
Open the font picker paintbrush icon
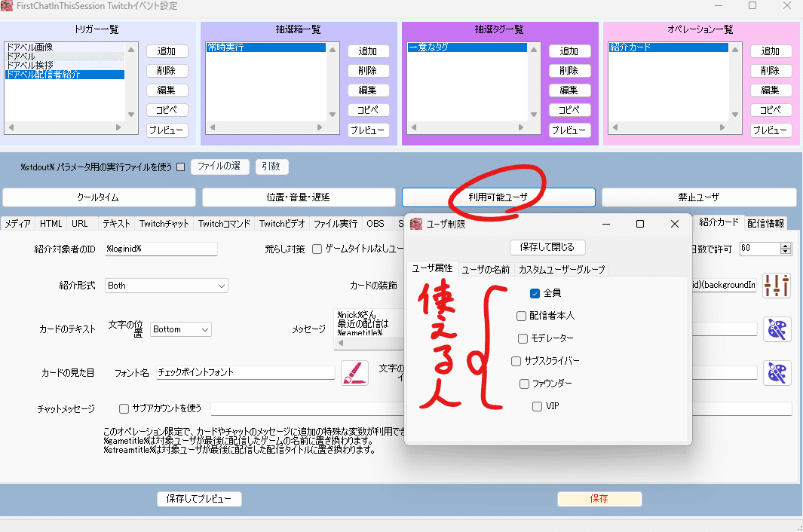pos(354,373)
